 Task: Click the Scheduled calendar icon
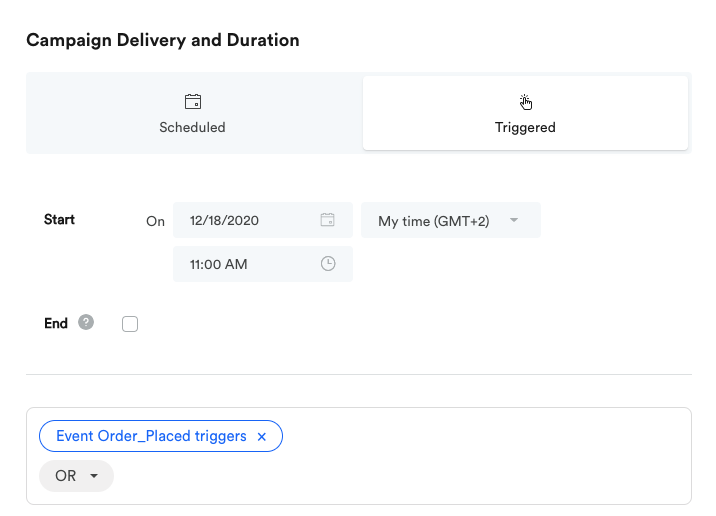click(193, 101)
